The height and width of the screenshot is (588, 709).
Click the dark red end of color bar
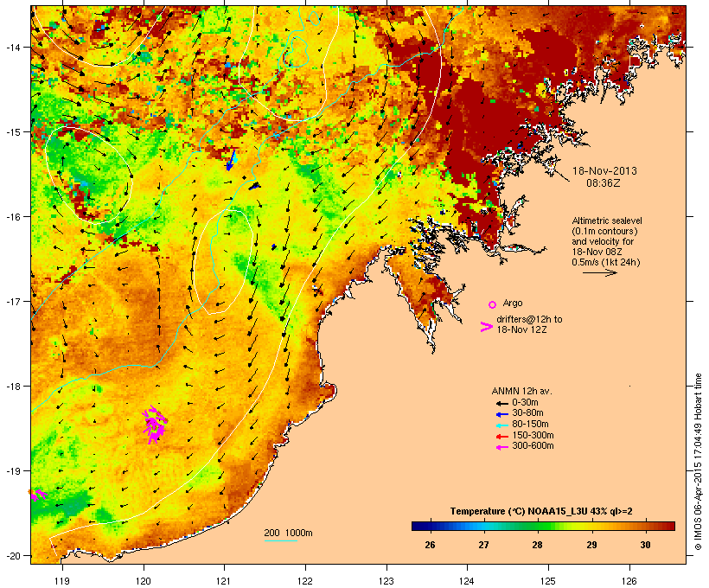click(671, 526)
